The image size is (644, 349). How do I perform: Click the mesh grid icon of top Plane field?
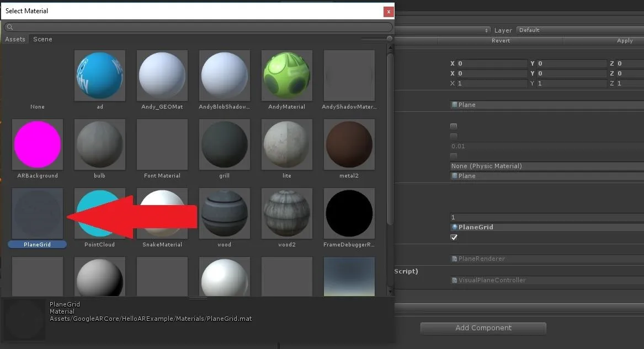(454, 105)
